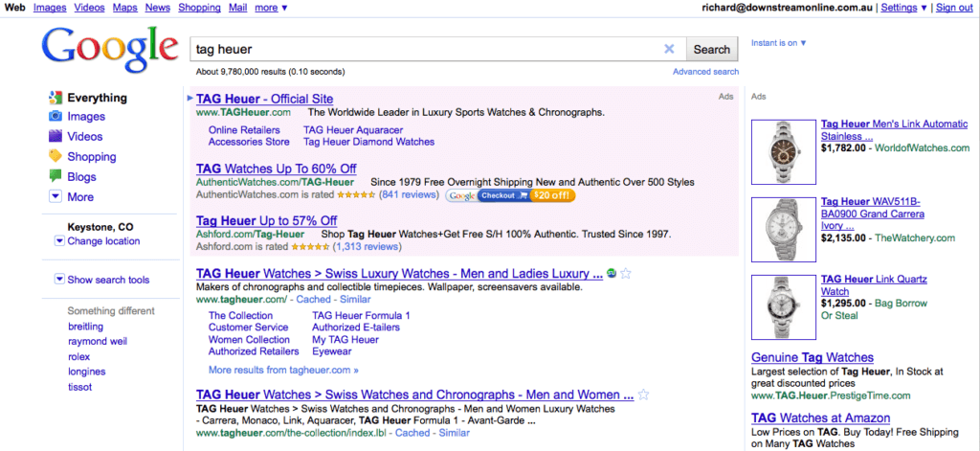
Task: Click Similar link for first tagheuer.com result
Action: 355,300
